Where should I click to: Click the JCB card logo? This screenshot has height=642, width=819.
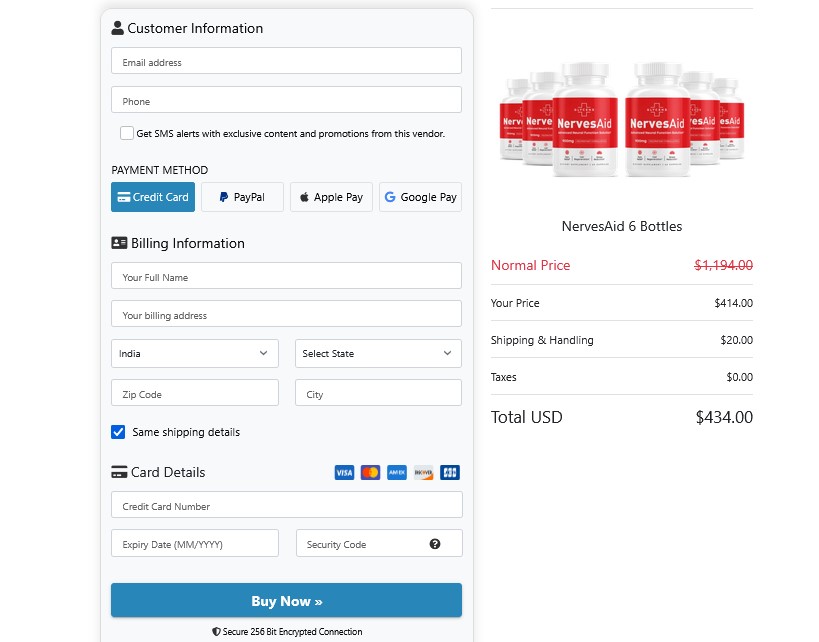(450, 473)
